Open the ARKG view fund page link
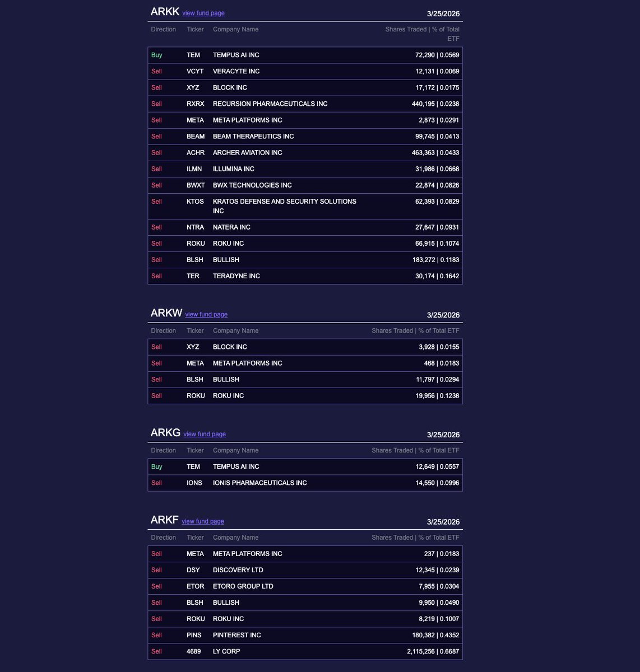This screenshot has width=640, height=672. [205, 435]
